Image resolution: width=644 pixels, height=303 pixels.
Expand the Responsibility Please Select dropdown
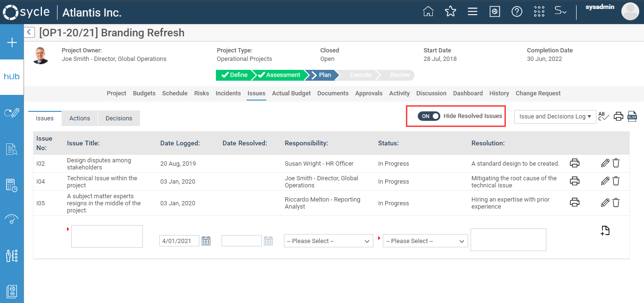point(329,241)
